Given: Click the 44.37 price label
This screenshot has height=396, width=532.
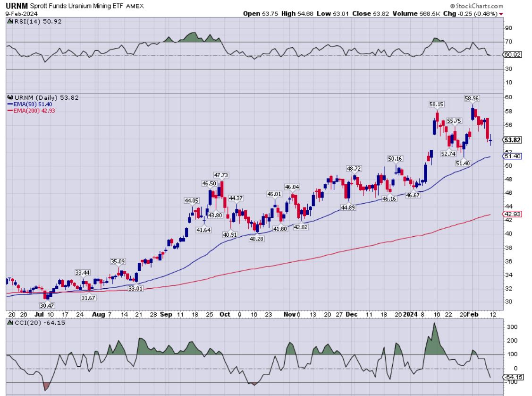Looking at the screenshot, I should coord(236,198).
